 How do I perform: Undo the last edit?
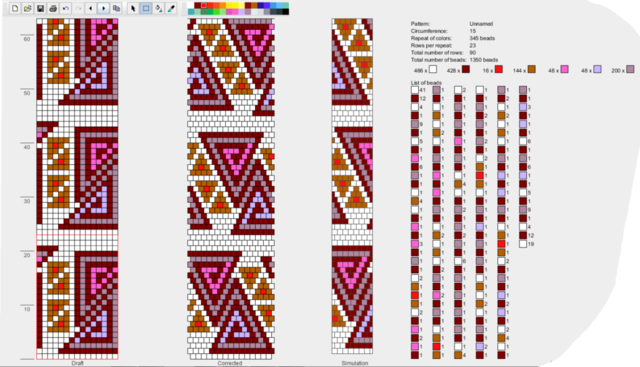click(66, 8)
